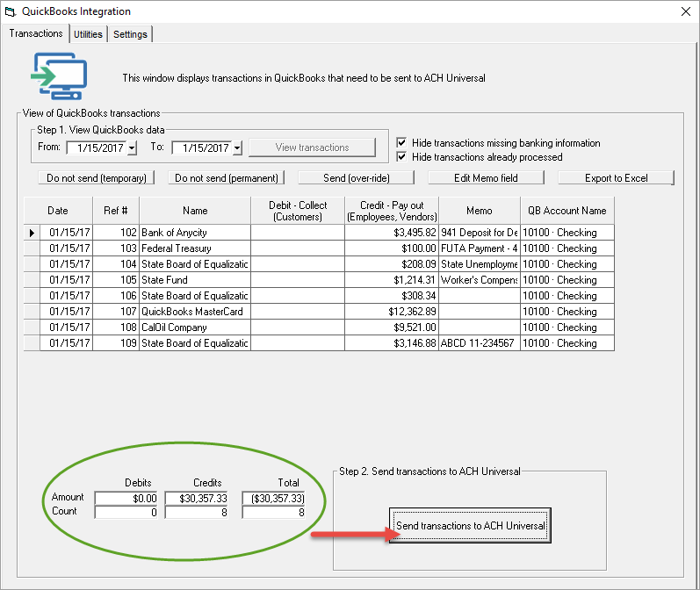Click the $308.34 credit cell
The width and height of the screenshot is (700, 590).
click(x=392, y=296)
